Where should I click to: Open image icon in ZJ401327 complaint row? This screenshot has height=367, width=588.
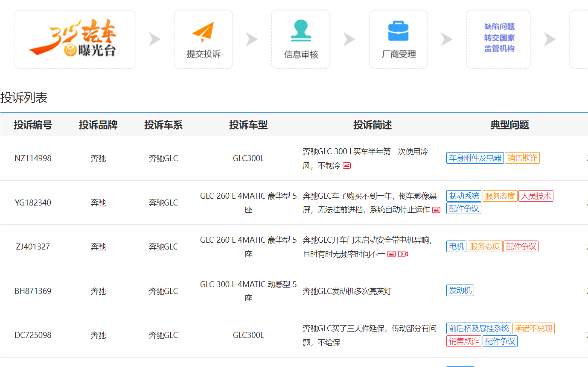click(x=392, y=254)
